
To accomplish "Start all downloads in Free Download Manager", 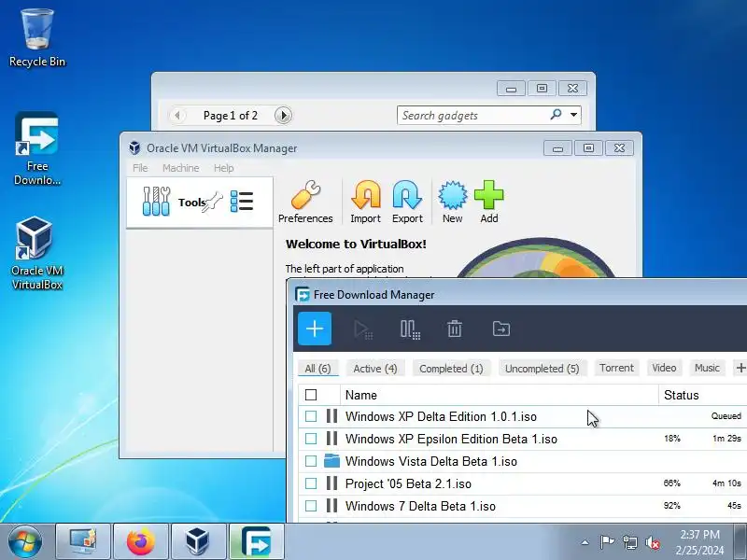I will pos(363,329).
